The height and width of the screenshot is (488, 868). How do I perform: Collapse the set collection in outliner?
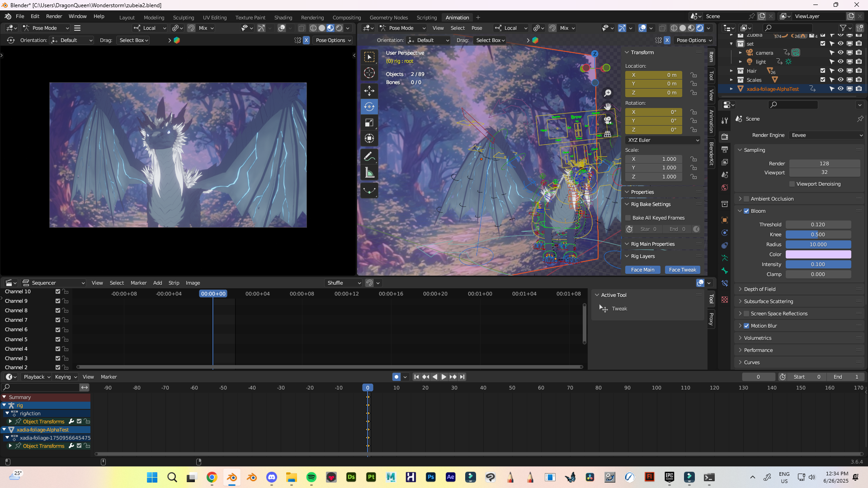click(731, 44)
